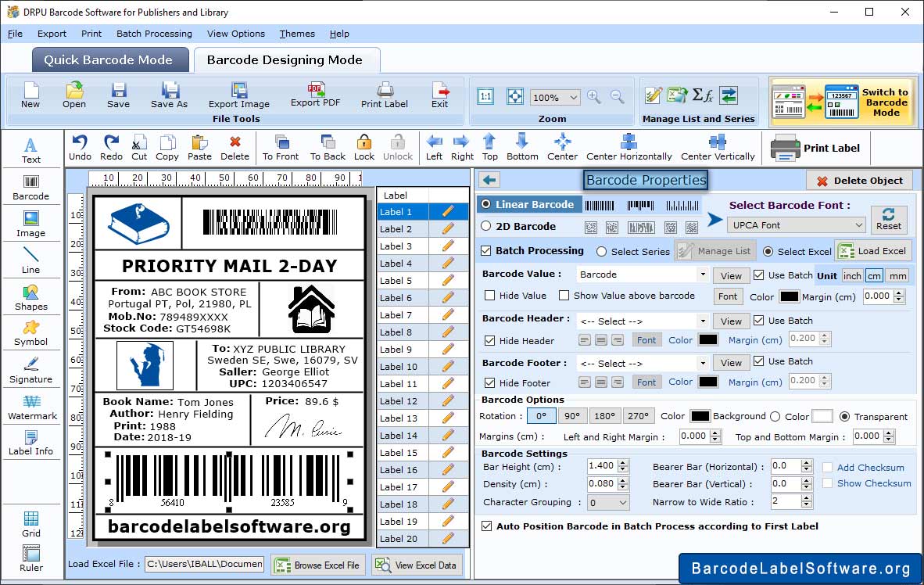Click the Delete Object button
This screenshot has height=585, width=924.
[859, 181]
